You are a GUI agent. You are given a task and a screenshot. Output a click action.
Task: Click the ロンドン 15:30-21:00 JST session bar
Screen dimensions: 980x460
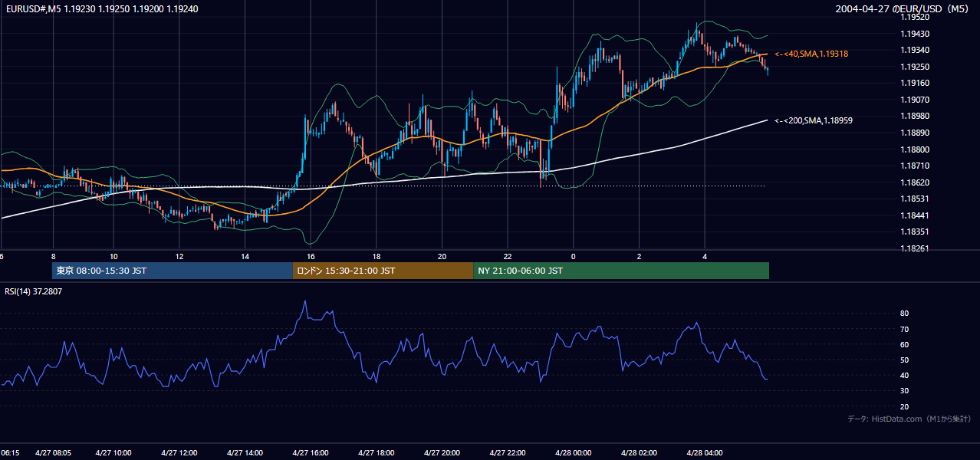coord(383,271)
